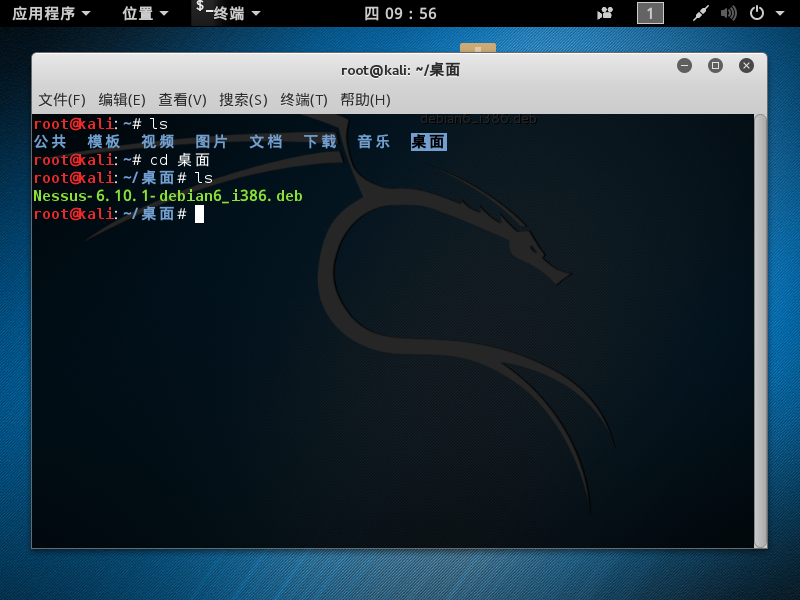
Task: Maximize the terminal window
Action: click(x=715, y=66)
